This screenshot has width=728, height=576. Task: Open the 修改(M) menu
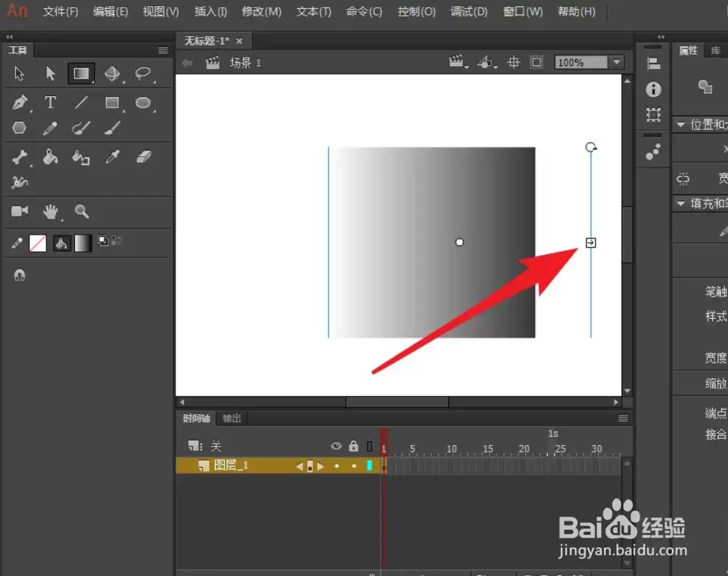point(261,11)
